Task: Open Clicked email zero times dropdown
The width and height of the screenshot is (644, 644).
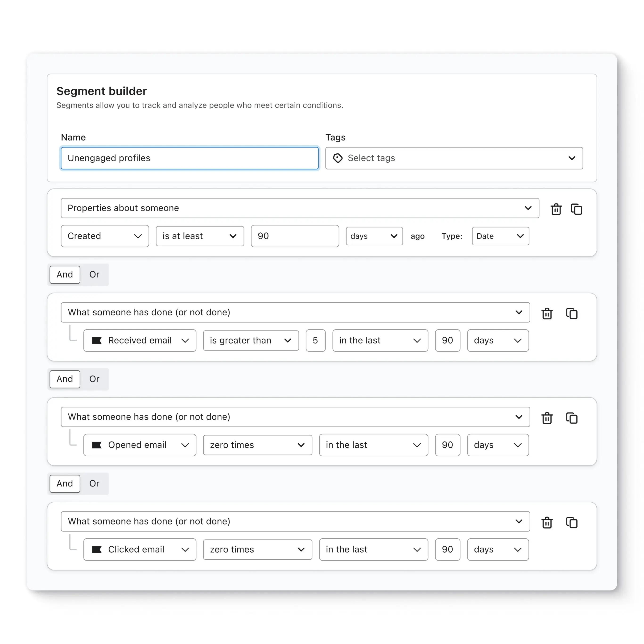Action: coord(257,549)
